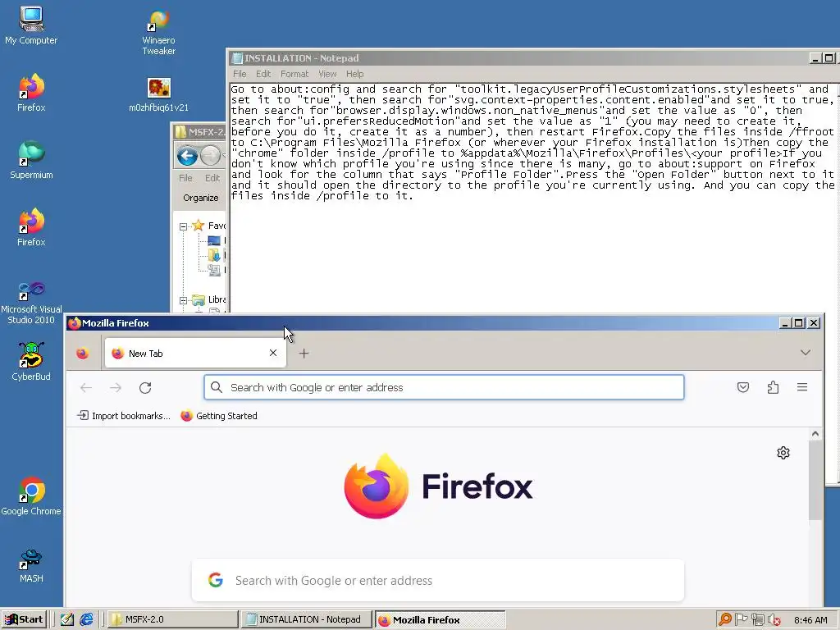Screen dimensions: 840x630
Task: Open Notepad View menu
Action: point(327,74)
